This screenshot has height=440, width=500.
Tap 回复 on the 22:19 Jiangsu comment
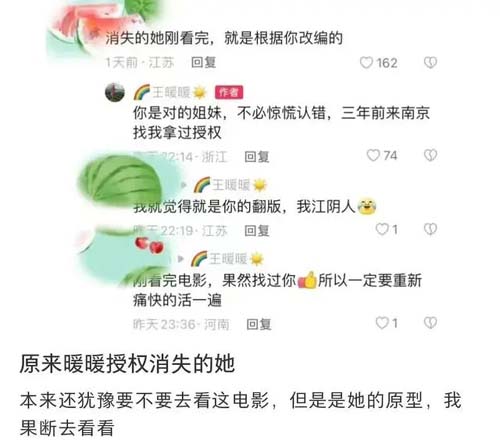(257, 230)
